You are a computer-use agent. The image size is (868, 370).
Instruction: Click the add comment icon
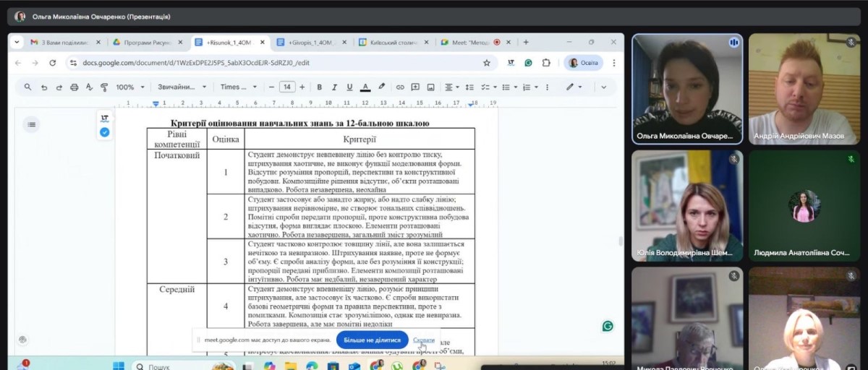coord(415,87)
